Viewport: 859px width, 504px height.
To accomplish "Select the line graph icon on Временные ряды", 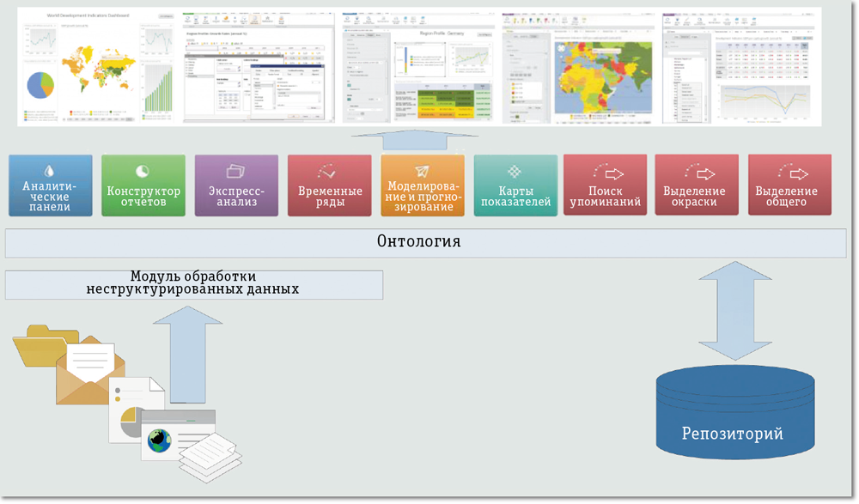I will 328,172.
